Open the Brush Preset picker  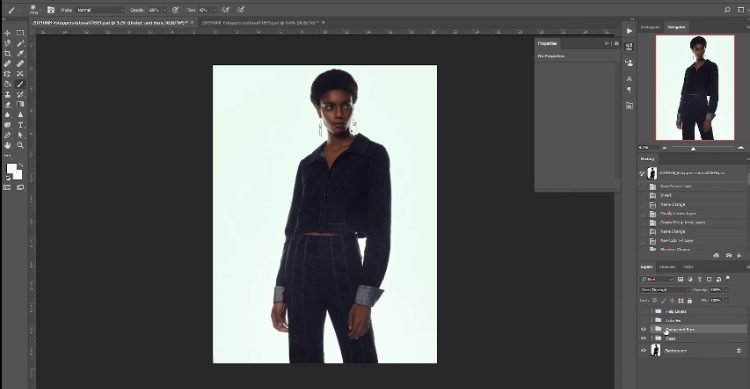pyautogui.click(x=34, y=10)
